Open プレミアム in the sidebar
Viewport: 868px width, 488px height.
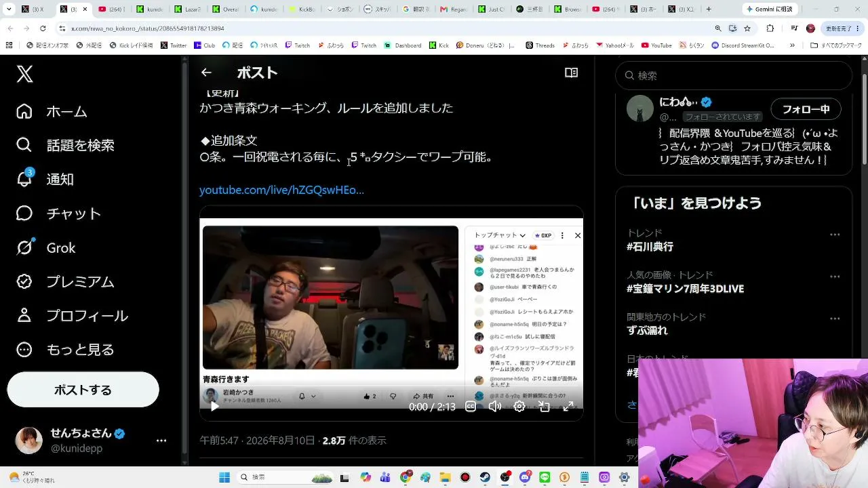coord(65,281)
